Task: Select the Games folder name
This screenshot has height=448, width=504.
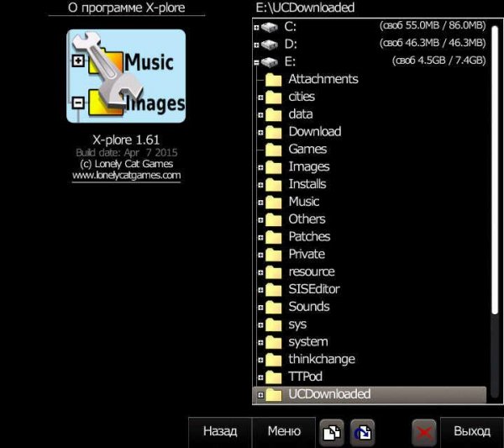Action: point(307,150)
